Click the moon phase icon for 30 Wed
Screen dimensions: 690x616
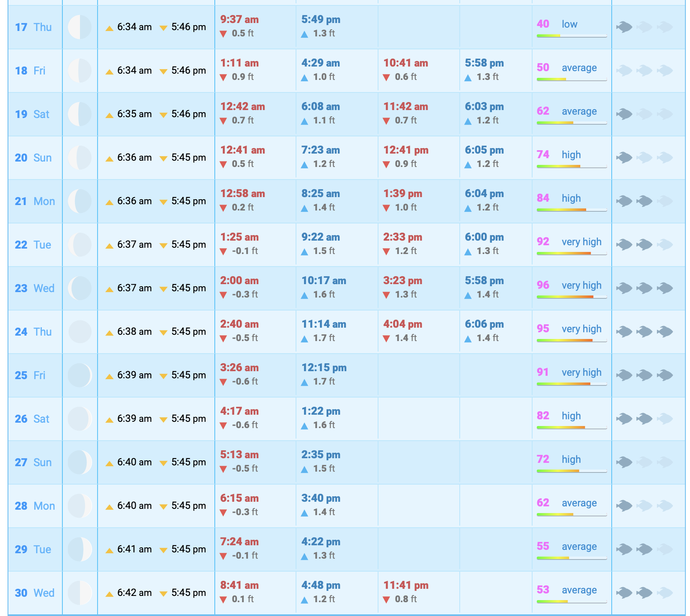point(80,593)
